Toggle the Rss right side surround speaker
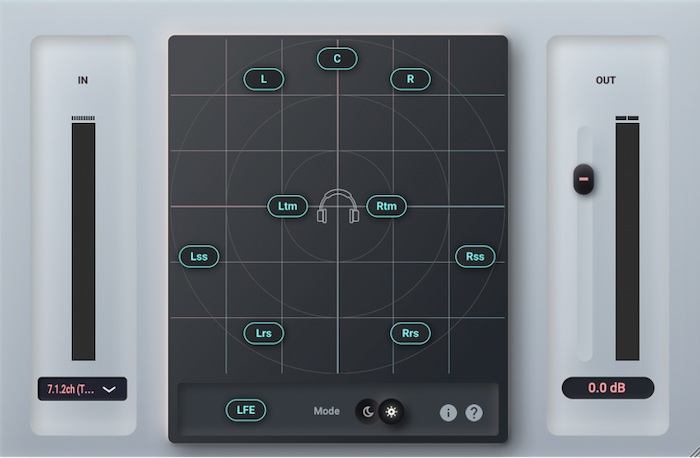The width and height of the screenshot is (700, 458). (475, 256)
